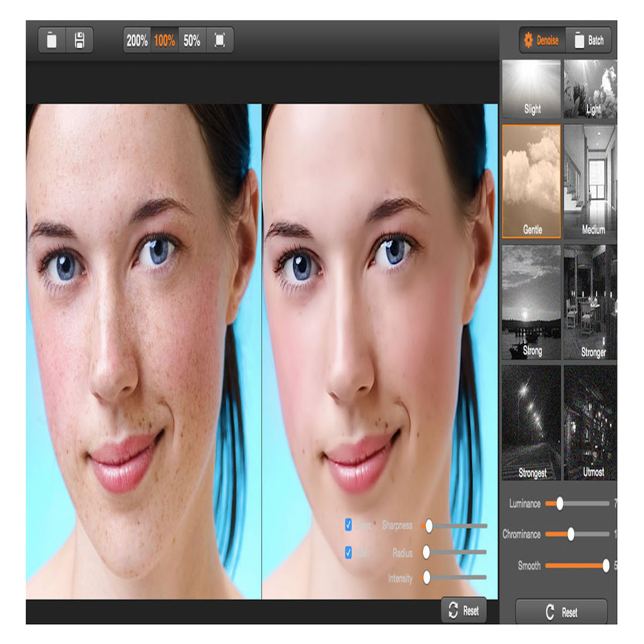Select the Stronger denoise preset
The height and width of the screenshot is (644, 644).
[590, 302]
